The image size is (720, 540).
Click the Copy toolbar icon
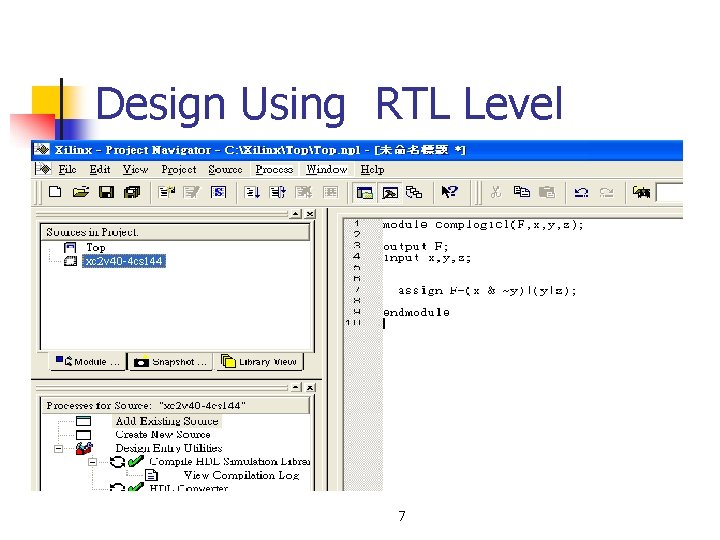pos(522,192)
